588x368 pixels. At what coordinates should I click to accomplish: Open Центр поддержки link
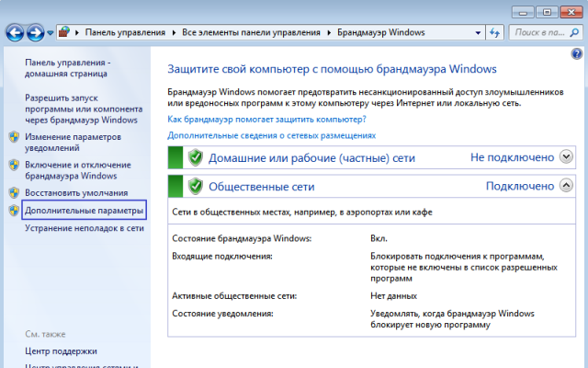click(62, 351)
